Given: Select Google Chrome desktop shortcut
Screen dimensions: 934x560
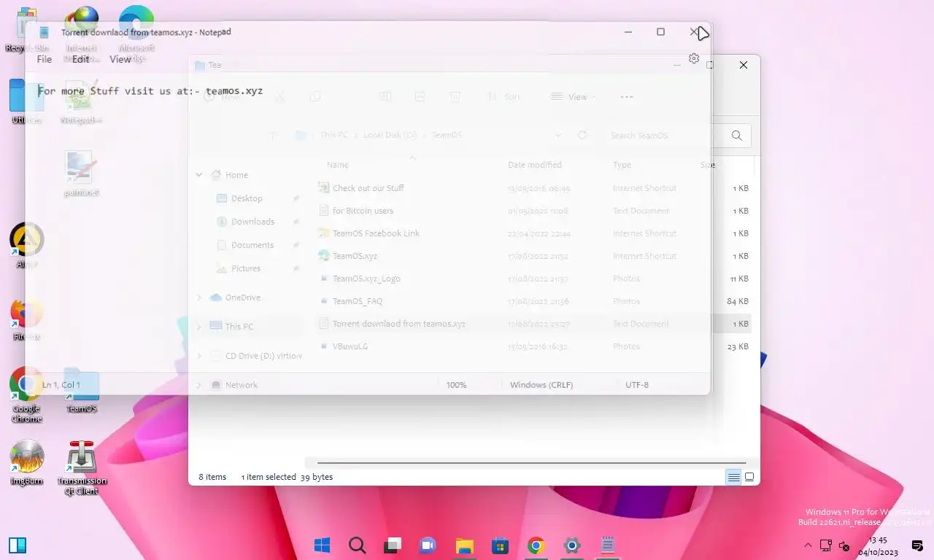Looking at the screenshot, I should [26, 394].
